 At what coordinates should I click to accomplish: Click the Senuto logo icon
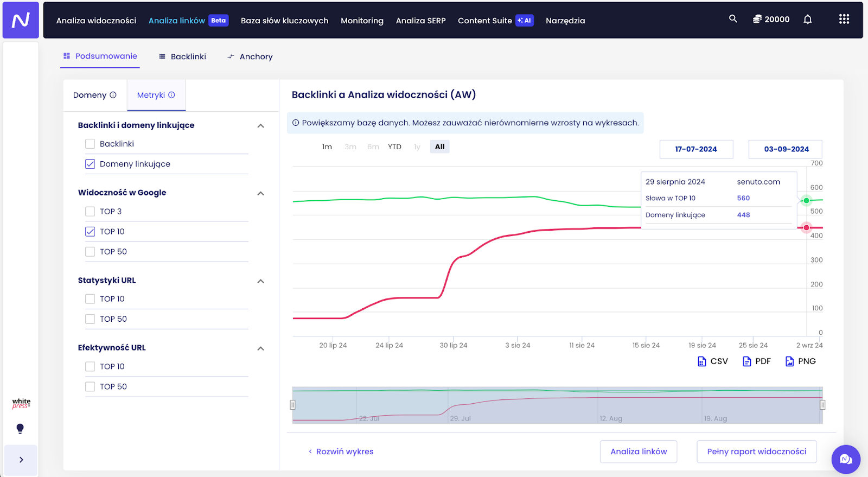(x=21, y=20)
